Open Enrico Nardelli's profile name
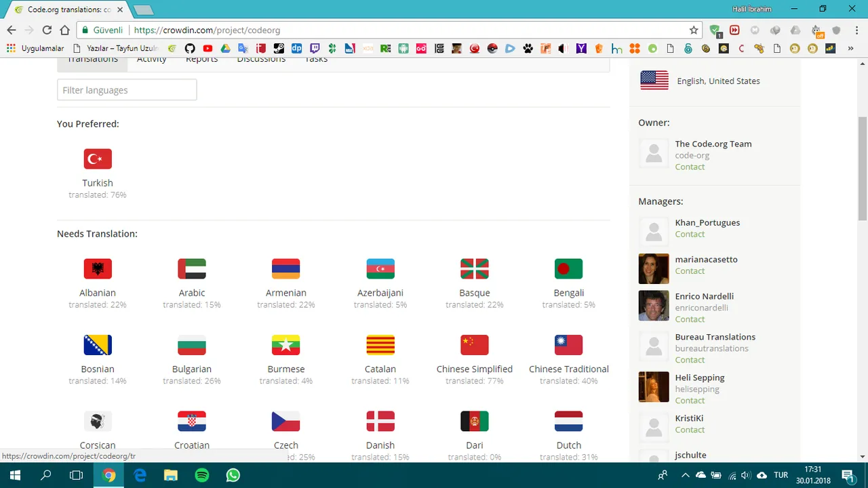 pos(704,296)
